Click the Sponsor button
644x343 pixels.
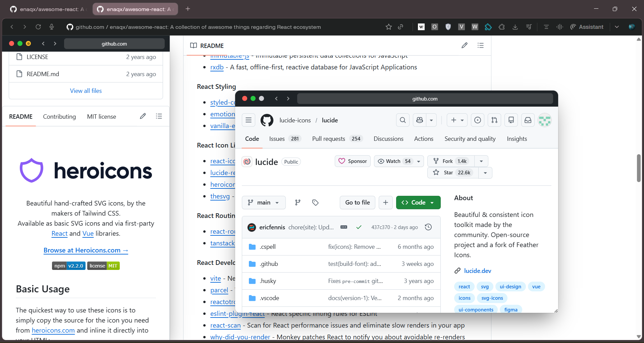(x=353, y=161)
